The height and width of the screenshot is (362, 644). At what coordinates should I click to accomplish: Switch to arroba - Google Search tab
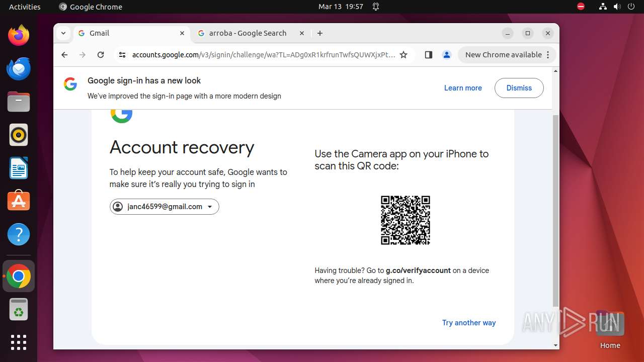coord(251,33)
